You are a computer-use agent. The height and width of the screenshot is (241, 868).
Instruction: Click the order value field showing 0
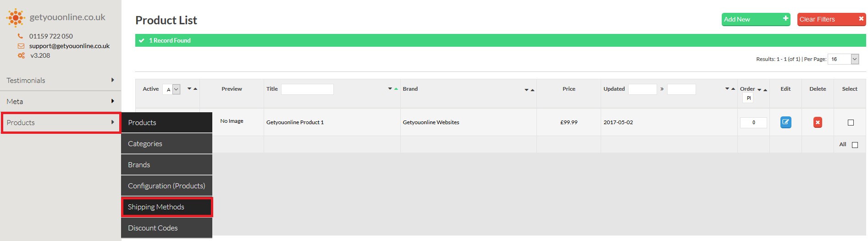pos(753,122)
